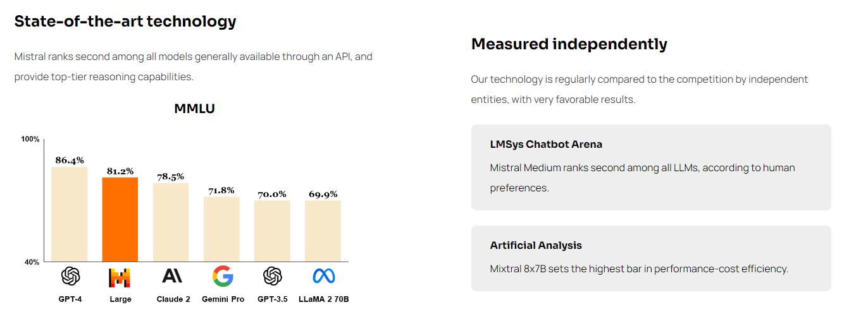Click the 81.2% score label
868x319 pixels.
click(120, 171)
